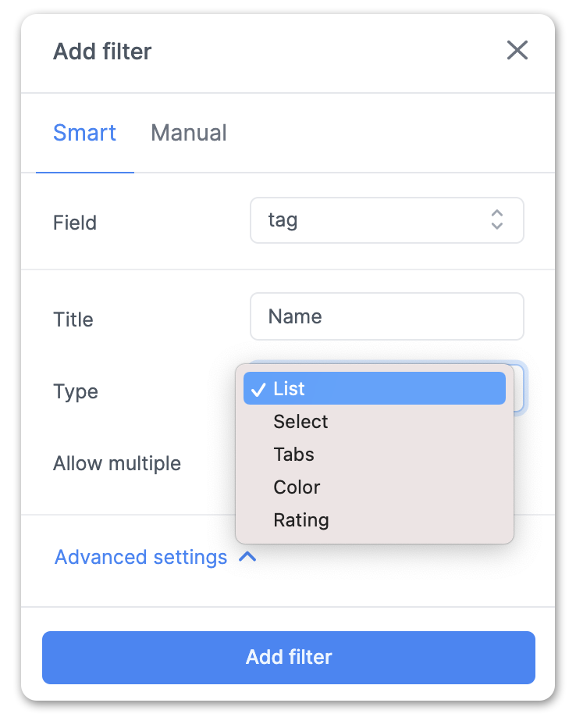The height and width of the screenshot is (728, 576).
Task: Click the Add filter dialog heading
Action: coord(102,52)
